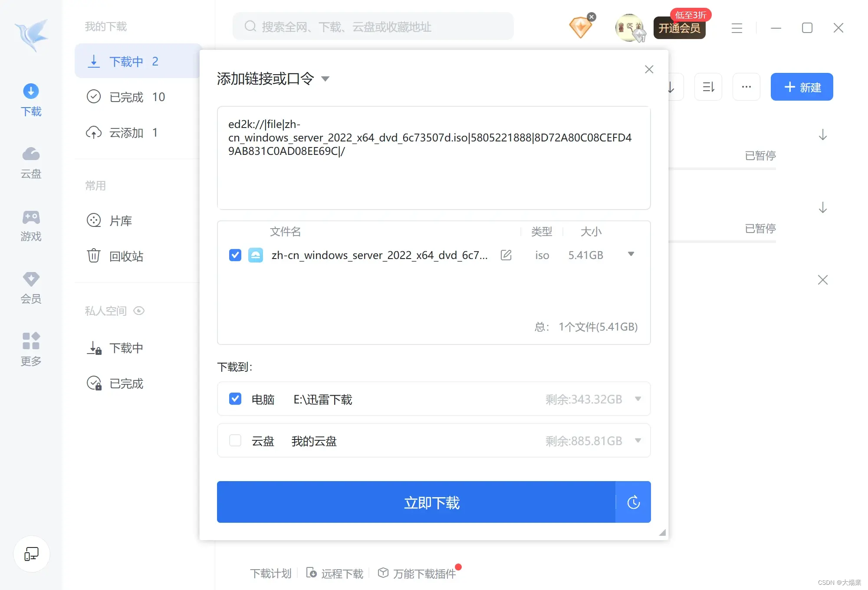Image resolution: width=868 pixels, height=590 pixels.
Task: Open the 回收站 recycle bin item
Action: (x=126, y=256)
